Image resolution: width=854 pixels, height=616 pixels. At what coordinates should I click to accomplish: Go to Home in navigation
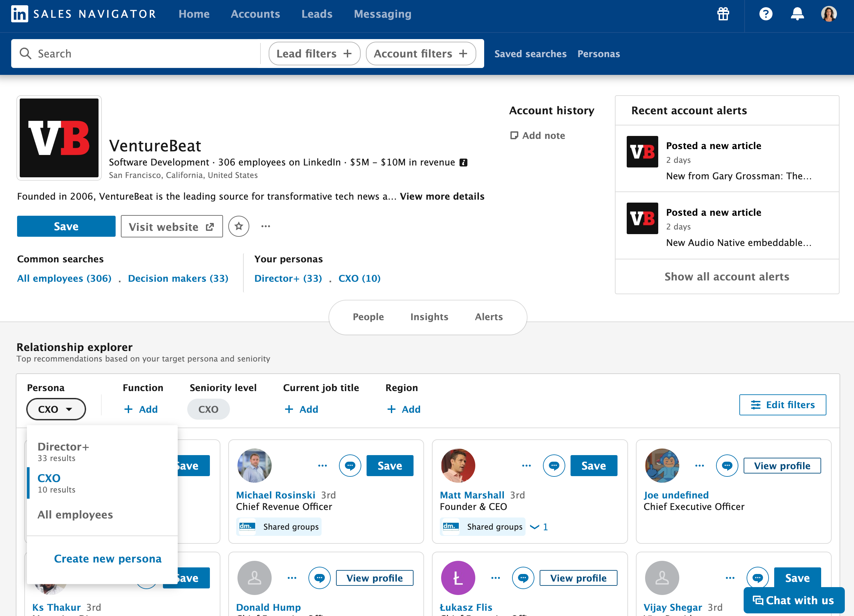click(x=194, y=14)
